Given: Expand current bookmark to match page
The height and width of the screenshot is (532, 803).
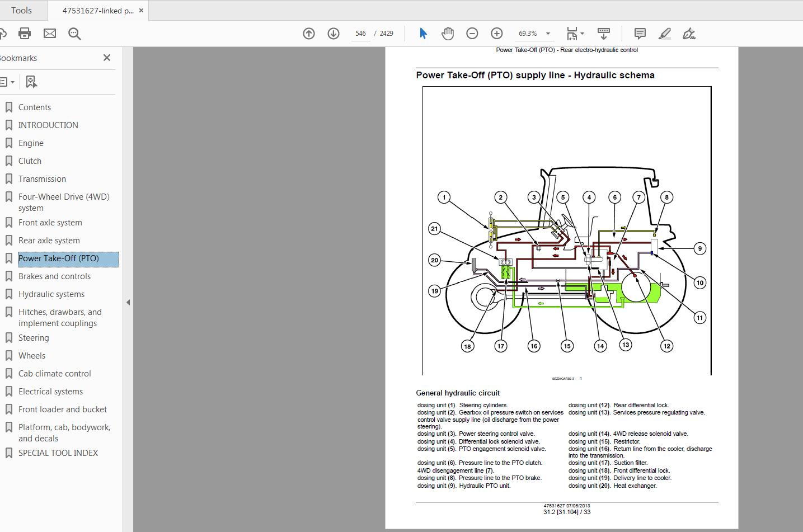Looking at the screenshot, I should tap(31, 82).
